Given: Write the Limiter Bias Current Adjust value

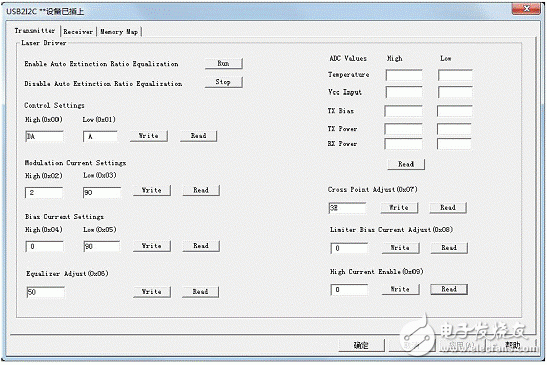Looking at the screenshot, I should coord(400,248).
